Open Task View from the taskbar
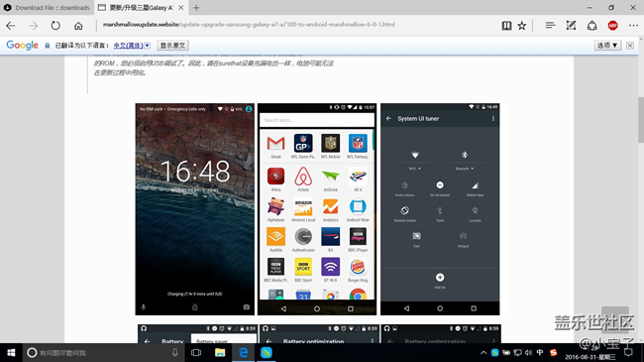This screenshot has width=644, height=362. click(x=196, y=352)
